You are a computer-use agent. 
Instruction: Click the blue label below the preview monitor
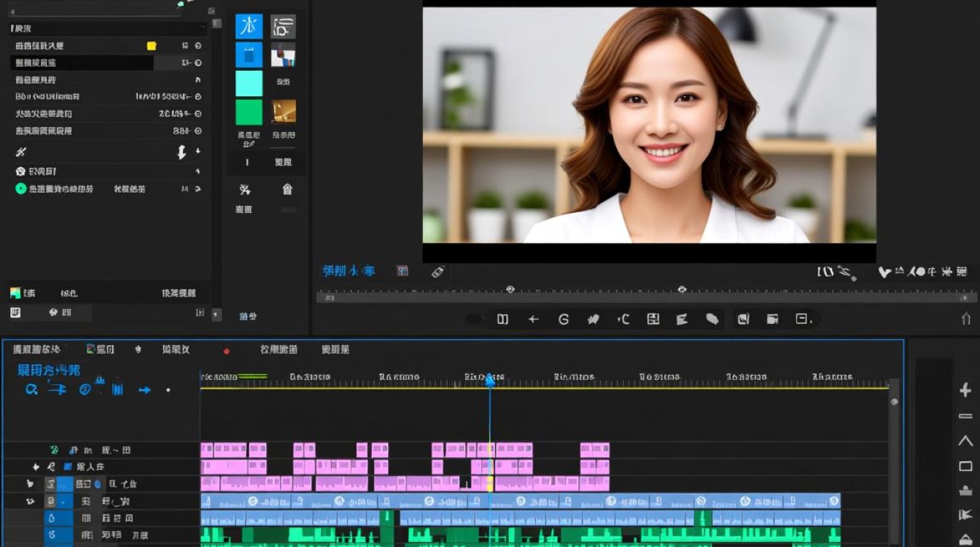click(x=349, y=271)
